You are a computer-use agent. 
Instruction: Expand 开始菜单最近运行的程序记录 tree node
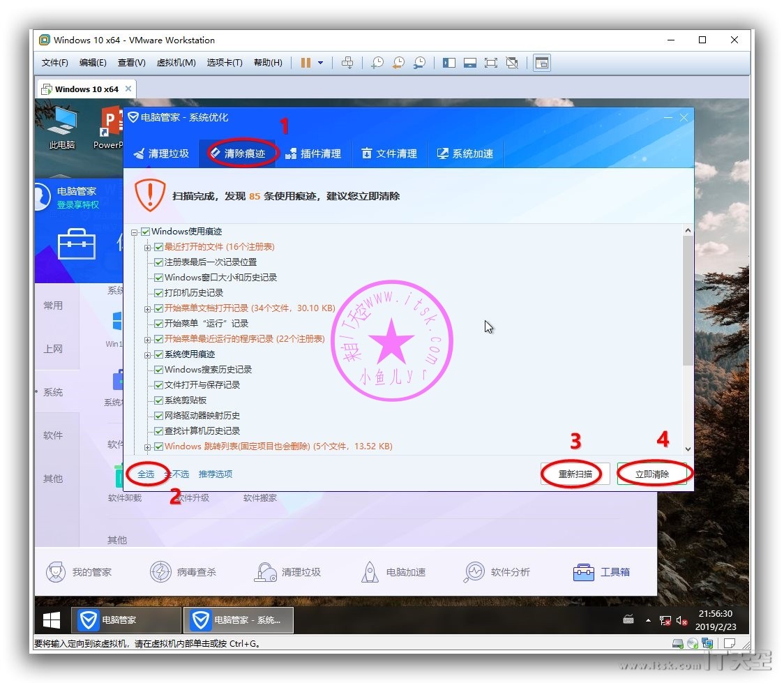pos(147,340)
